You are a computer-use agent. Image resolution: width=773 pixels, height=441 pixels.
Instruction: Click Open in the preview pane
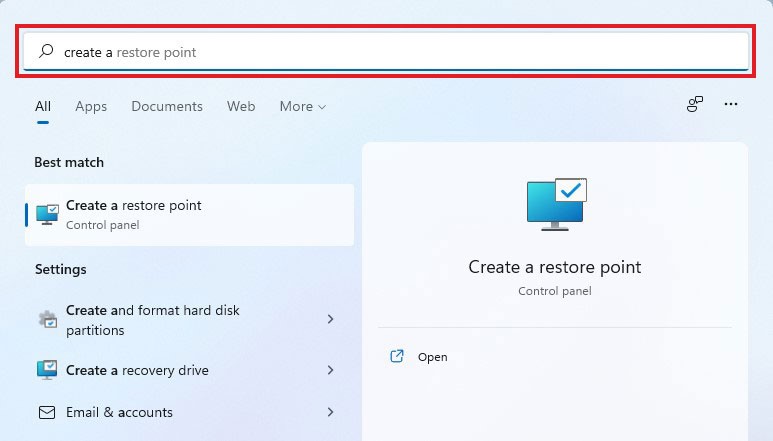433,357
